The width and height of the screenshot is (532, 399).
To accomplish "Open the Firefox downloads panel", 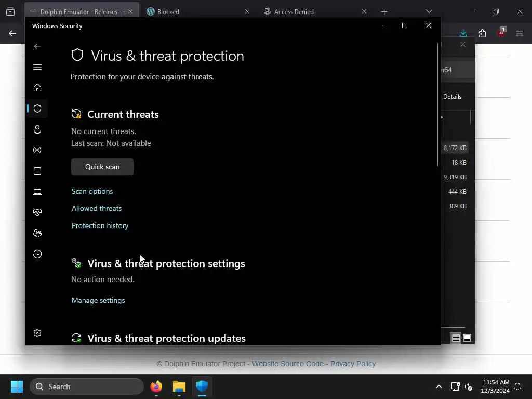I will click(x=463, y=33).
